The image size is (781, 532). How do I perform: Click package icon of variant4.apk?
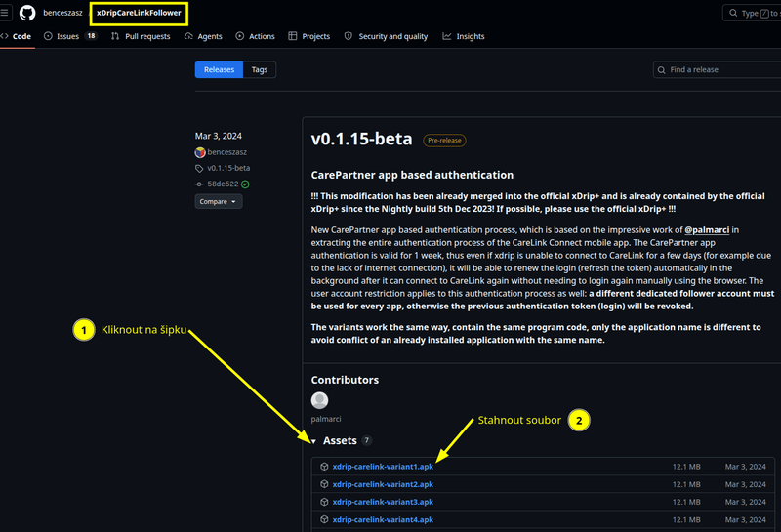(324, 520)
